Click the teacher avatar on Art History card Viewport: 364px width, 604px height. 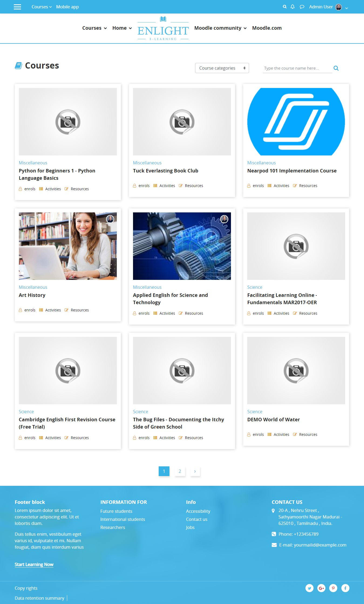[x=110, y=219]
